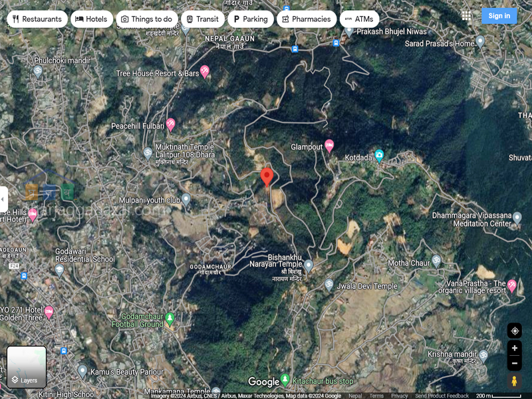The height and width of the screenshot is (399, 532).
Task: Click the red dropped location pin
Action: click(267, 177)
